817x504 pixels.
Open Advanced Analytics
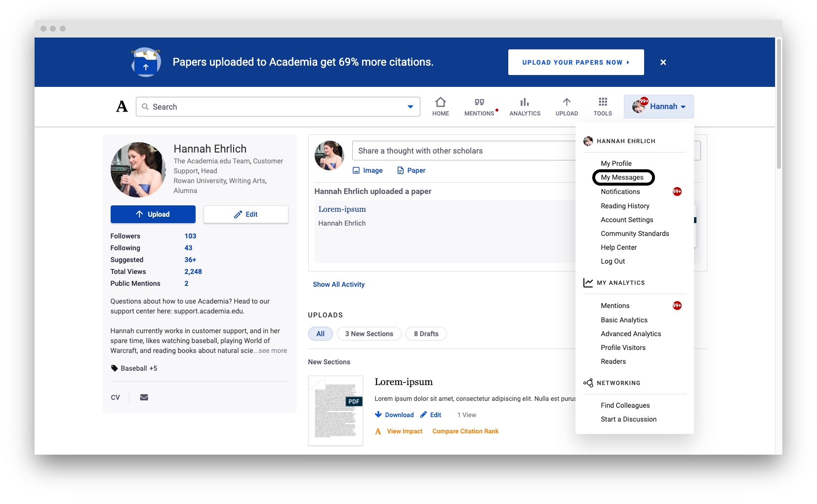(631, 334)
